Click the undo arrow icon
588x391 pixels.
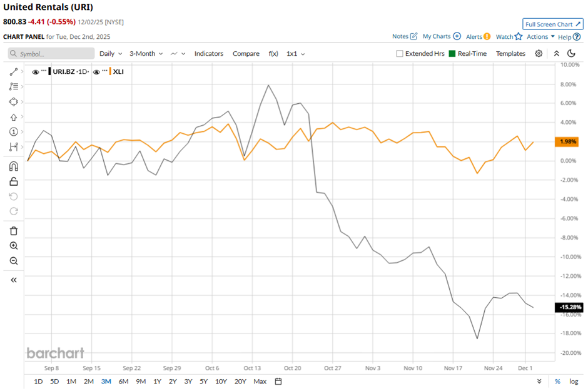coord(14,196)
